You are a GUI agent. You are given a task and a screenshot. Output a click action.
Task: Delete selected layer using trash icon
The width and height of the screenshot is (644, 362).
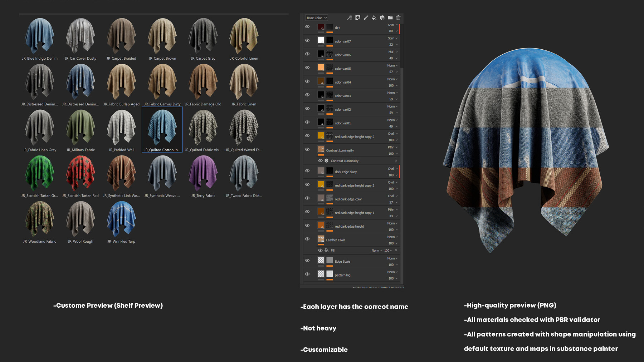tap(398, 18)
